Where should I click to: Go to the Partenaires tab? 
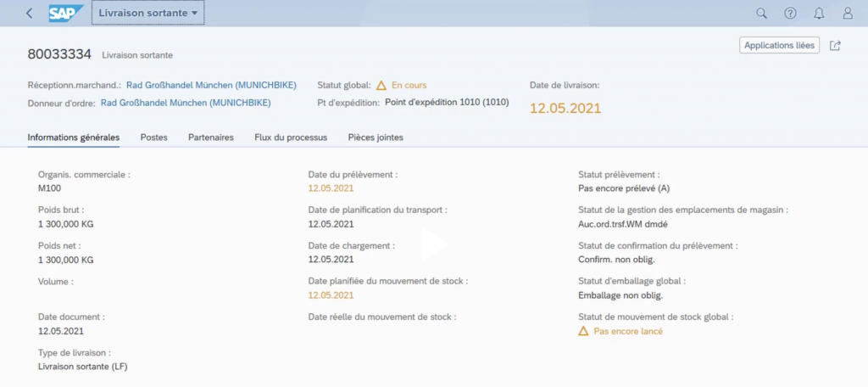pyautogui.click(x=210, y=137)
